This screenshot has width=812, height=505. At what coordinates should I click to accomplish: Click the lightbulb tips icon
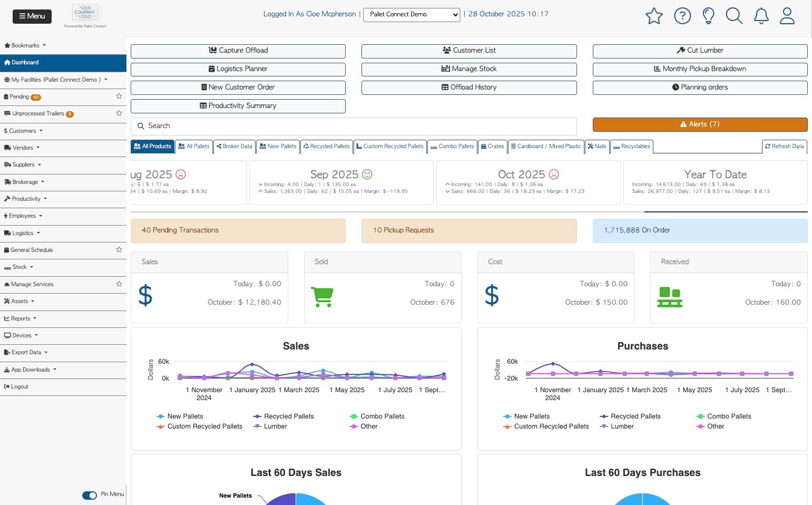708,16
